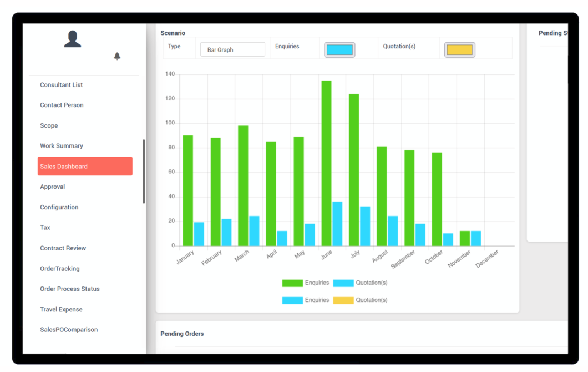Go to Configuration menu item

coord(59,207)
